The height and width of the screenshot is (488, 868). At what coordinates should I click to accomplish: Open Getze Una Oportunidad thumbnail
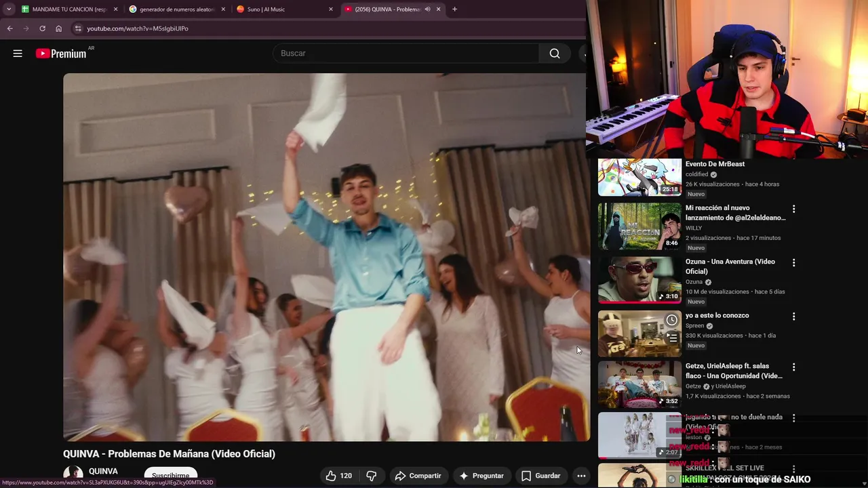(x=639, y=384)
